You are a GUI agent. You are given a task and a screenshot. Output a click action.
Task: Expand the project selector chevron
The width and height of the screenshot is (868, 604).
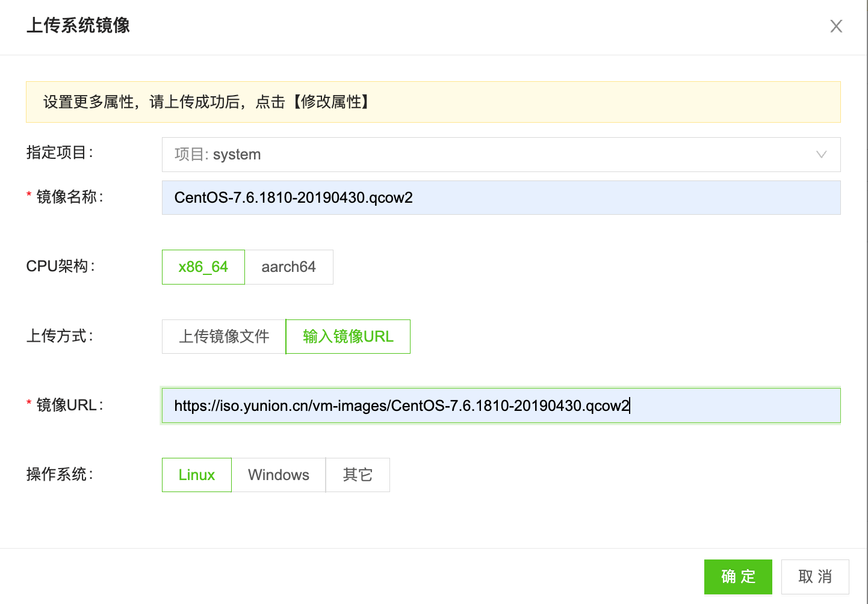821,155
